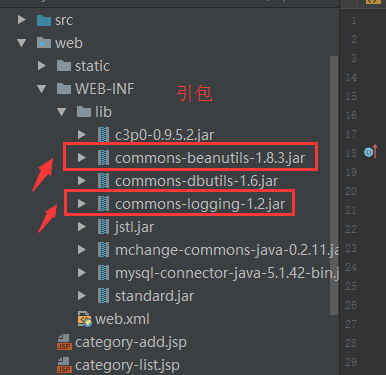
Task: Click the standard.jar archive icon
Action: [103, 296]
